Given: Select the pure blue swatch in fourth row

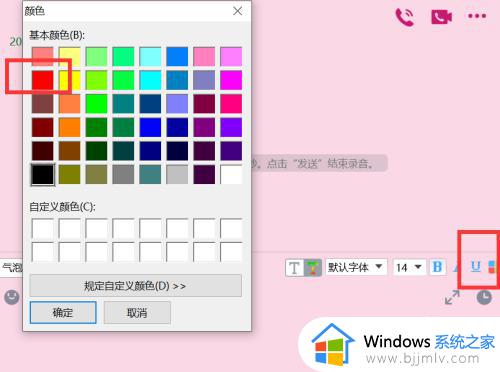Looking at the screenshot, I should tap(150, 127).
